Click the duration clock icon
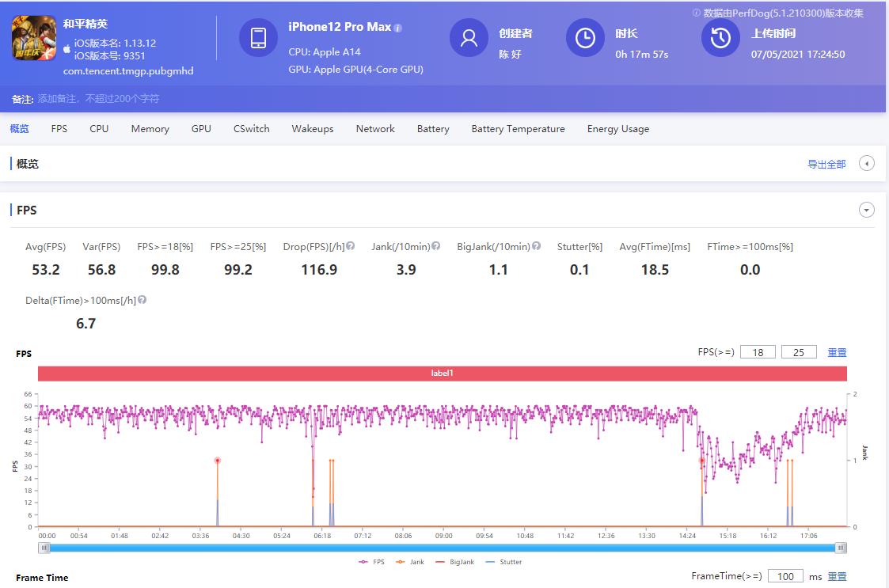The width and height of the screenshot is (889, 588). coord(585,38)
